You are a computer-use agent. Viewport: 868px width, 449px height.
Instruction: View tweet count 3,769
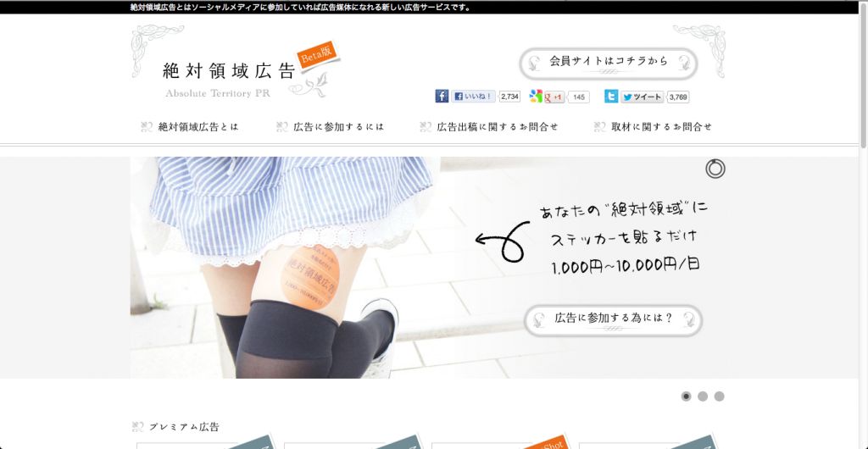coord(678,97)
